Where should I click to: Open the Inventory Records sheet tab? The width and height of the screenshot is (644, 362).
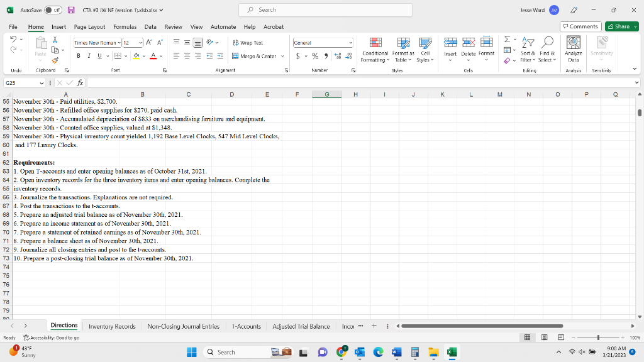112,326
